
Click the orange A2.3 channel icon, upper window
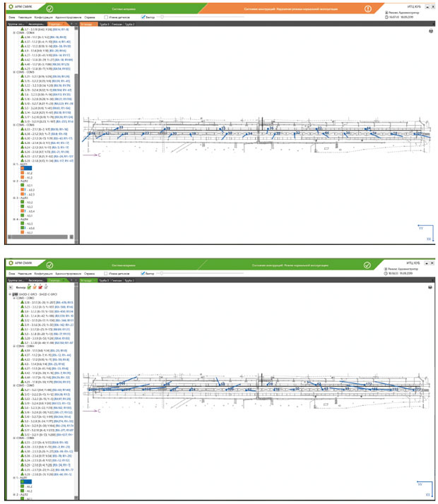coord(23,194)
